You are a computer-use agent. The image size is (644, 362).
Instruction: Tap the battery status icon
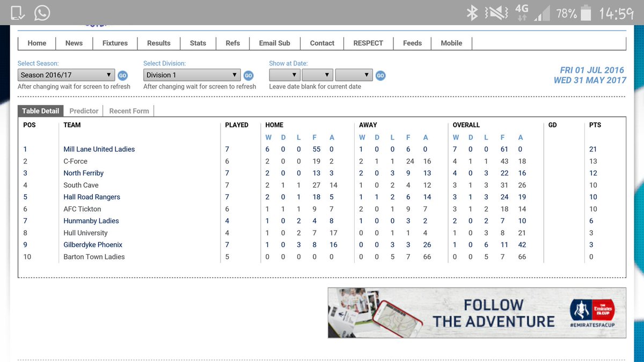587,12
